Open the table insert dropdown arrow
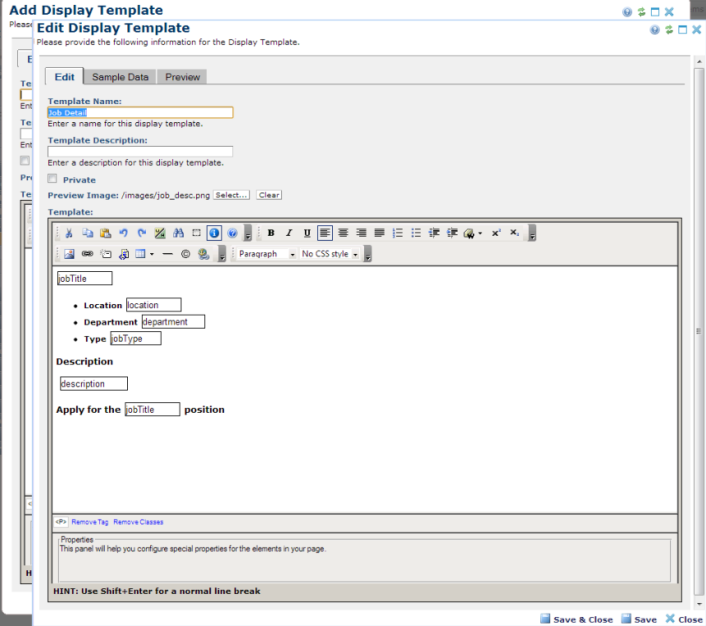Viewport: 706px width, 626px height. click(x=151, y=254)
